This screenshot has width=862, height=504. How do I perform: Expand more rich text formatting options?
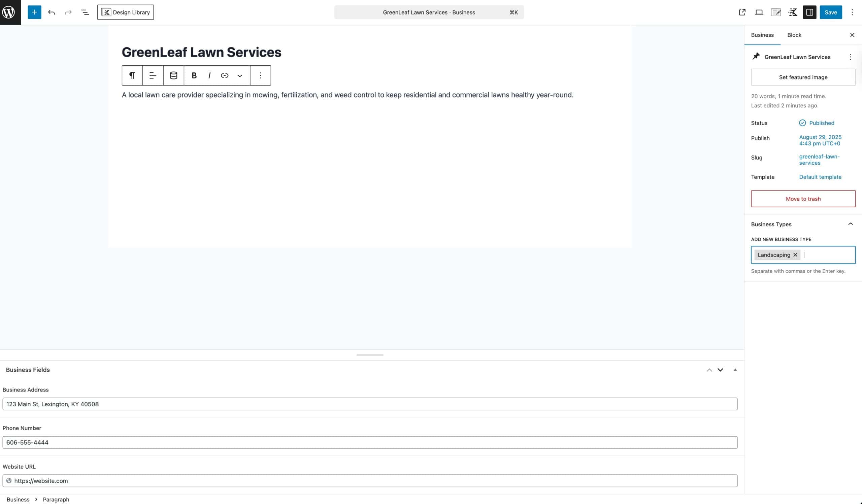[x=240, y=75]
